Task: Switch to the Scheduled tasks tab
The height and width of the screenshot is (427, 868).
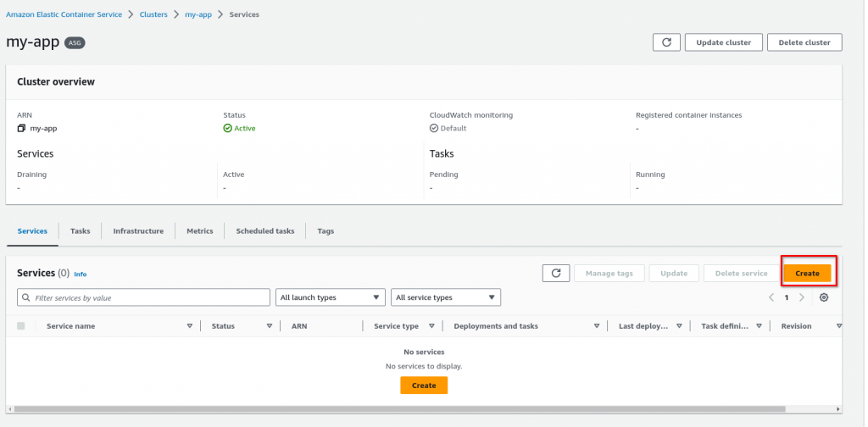Action: click(265, 231)
